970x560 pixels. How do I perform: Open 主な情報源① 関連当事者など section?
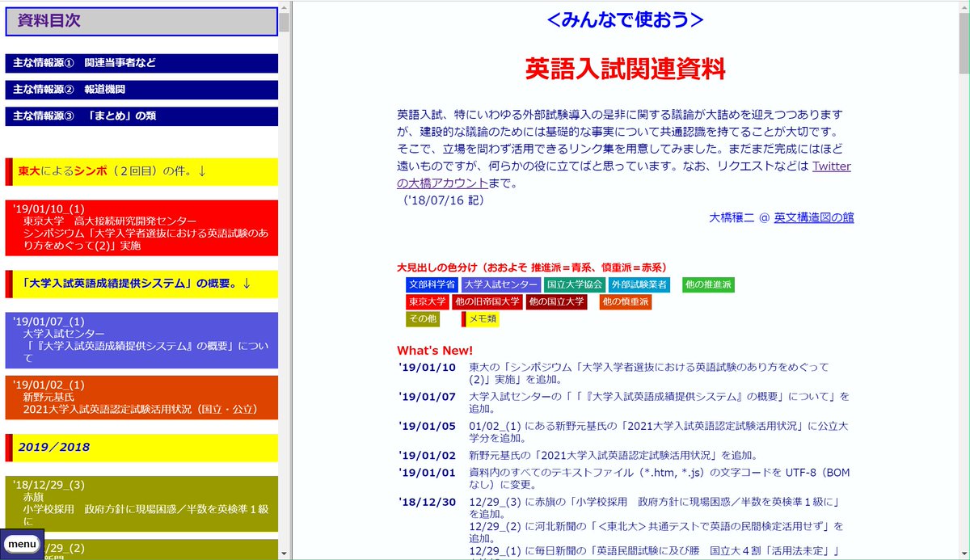coord(141,63)
